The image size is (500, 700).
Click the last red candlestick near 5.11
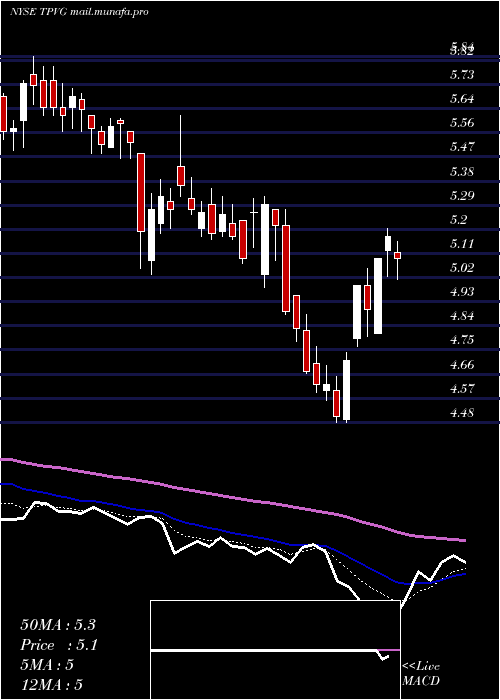click(397, 255)
